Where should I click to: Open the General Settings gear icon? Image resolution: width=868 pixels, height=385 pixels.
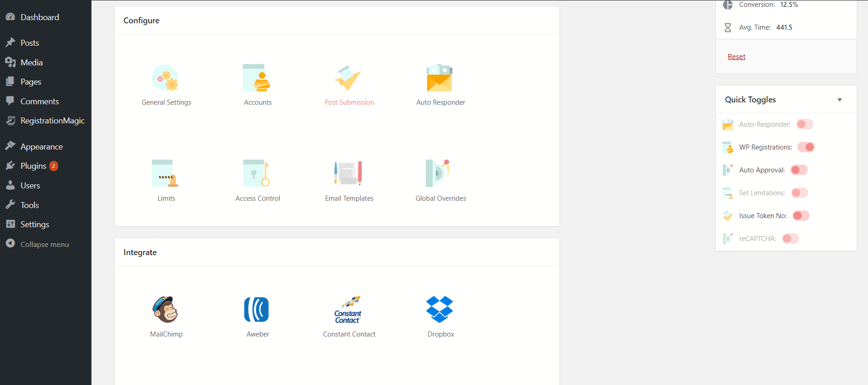coord(165,78)
